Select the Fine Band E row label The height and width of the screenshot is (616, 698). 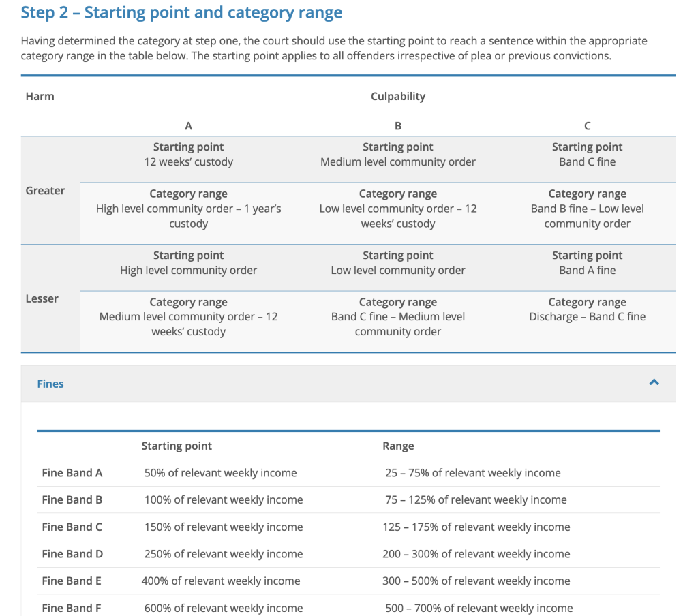[72, 581]
